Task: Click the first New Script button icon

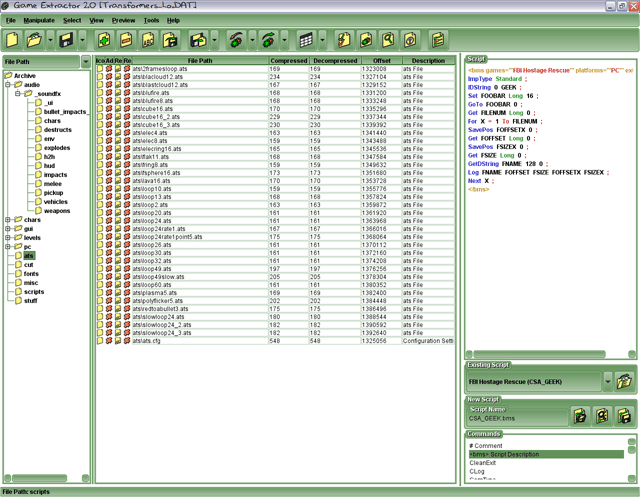Action: point(580,416)
